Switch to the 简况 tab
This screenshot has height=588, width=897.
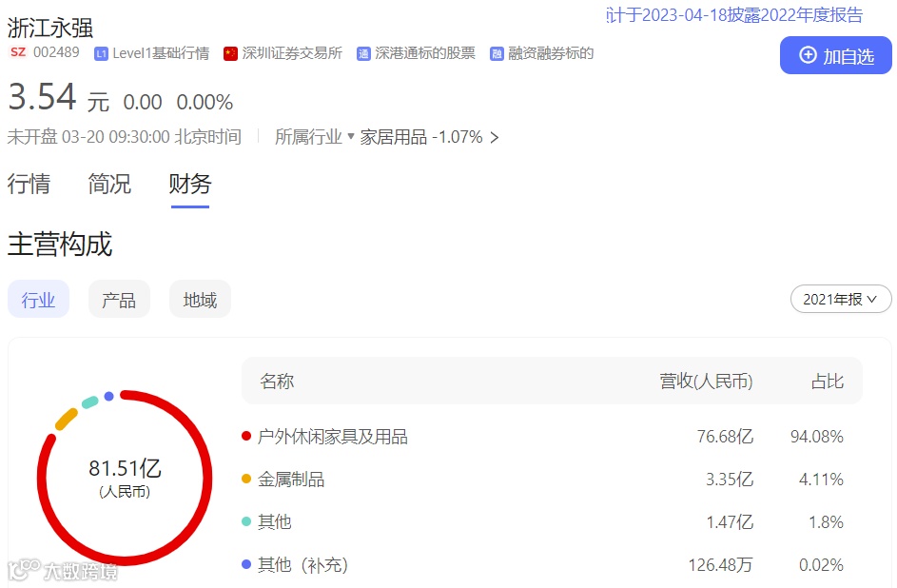[109, 185]
